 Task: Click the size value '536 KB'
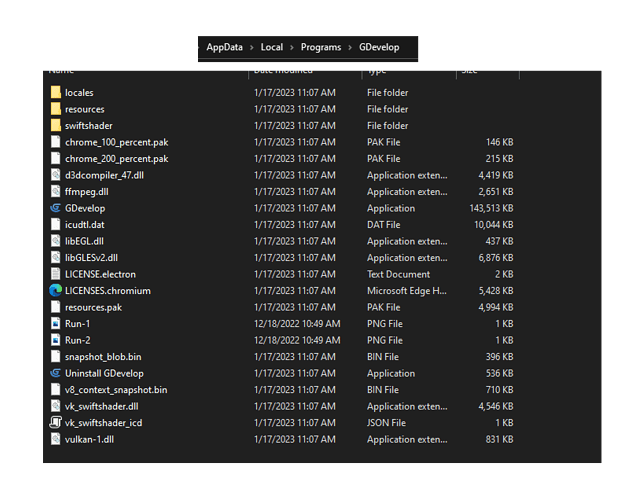click(x=499, y=373)
